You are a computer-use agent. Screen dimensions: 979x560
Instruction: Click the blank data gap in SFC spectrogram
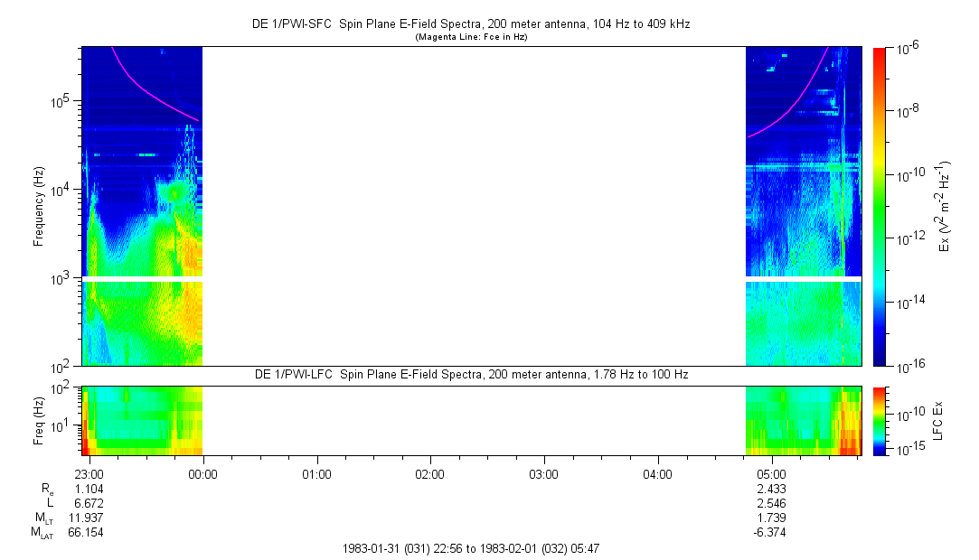474,206
